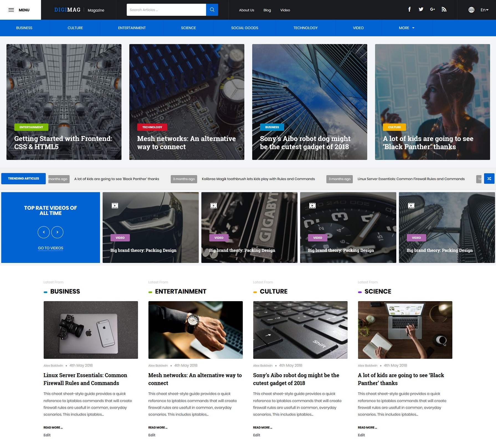Click the globe language icon
496x448 pixels.
471,10
